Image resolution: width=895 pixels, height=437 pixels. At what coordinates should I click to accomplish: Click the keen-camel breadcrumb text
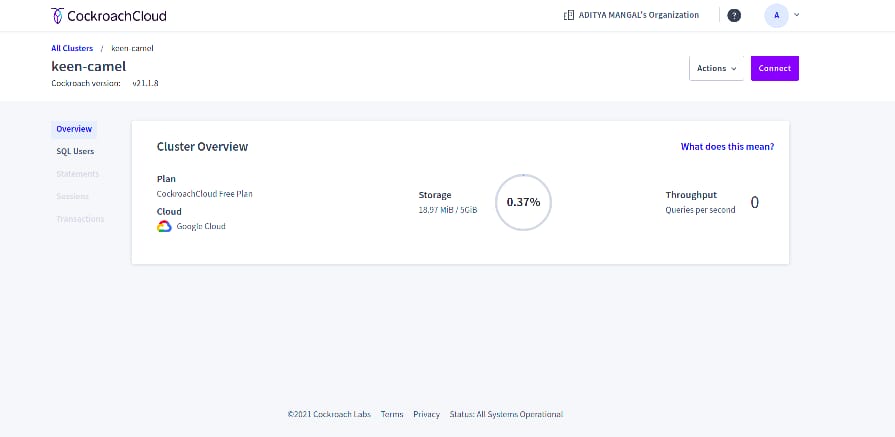(x=132, y=48)
